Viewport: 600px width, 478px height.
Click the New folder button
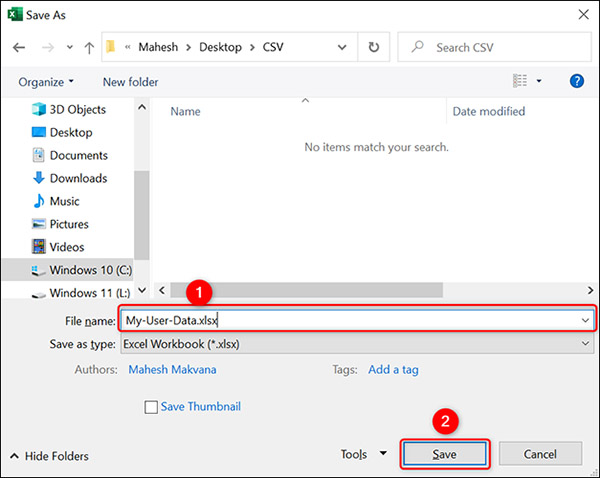(x=130, y=82)
